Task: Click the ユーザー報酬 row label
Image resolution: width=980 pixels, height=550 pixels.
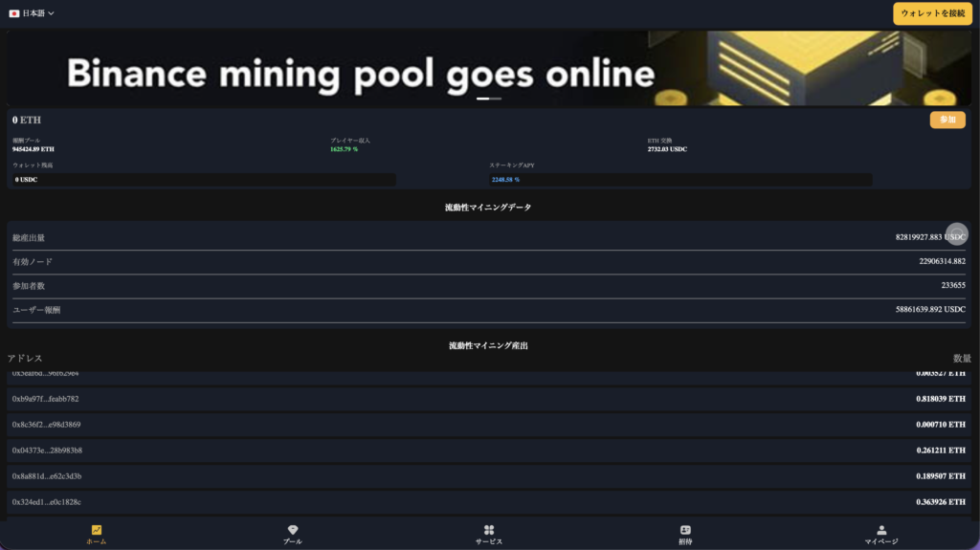Action: click(36, 310)
